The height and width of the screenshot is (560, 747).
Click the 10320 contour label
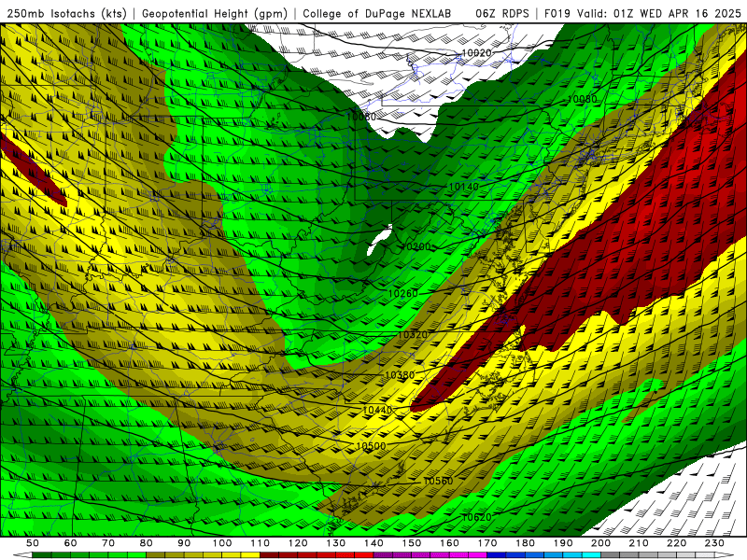pos(413,335)
